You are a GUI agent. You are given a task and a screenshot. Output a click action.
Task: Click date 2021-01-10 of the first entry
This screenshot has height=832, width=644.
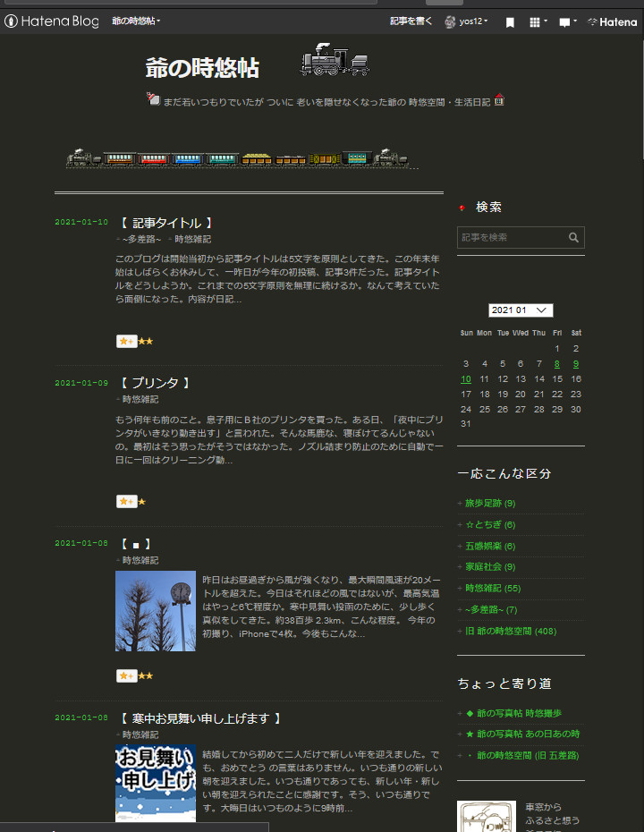point(81,223)
